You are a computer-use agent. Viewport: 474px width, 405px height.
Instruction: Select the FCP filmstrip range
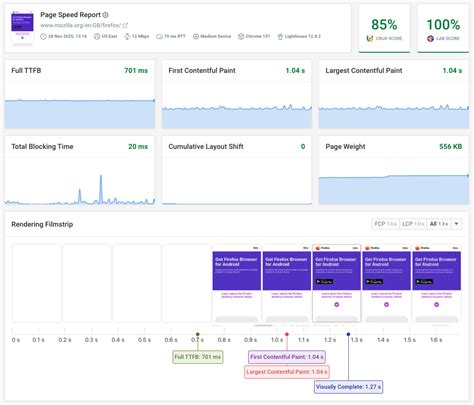pyautogui.click(x=385, y=224)
